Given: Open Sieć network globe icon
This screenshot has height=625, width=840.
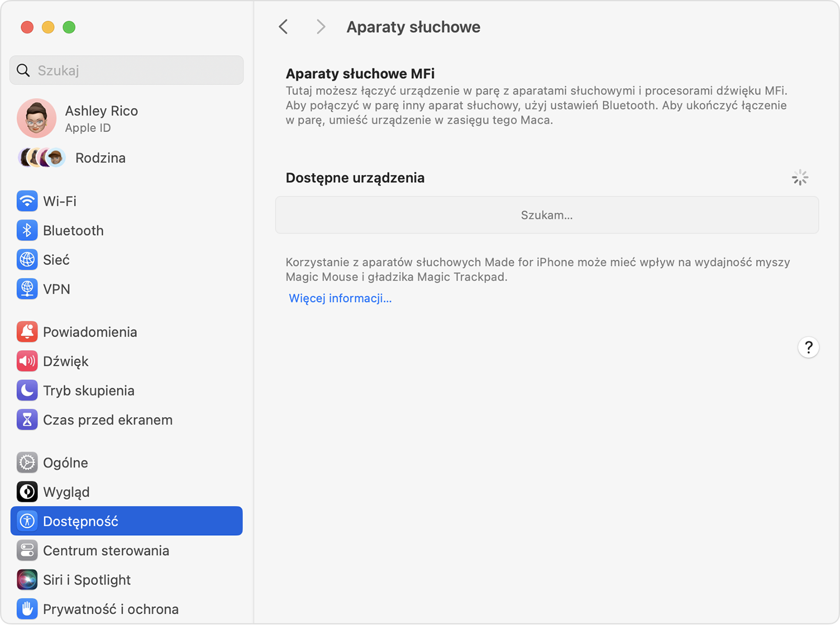Looking at the screenshot, I should [x=27, y=260].
